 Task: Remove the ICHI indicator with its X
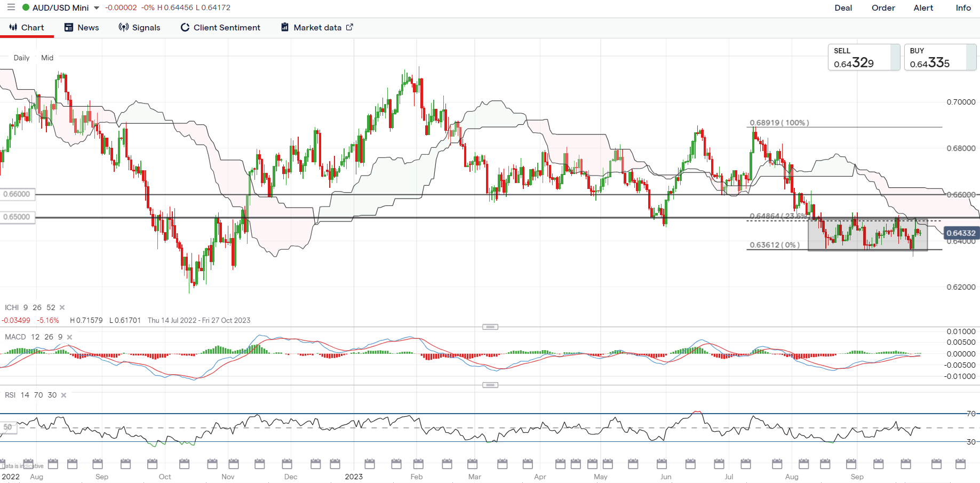(x=62, y=307)
